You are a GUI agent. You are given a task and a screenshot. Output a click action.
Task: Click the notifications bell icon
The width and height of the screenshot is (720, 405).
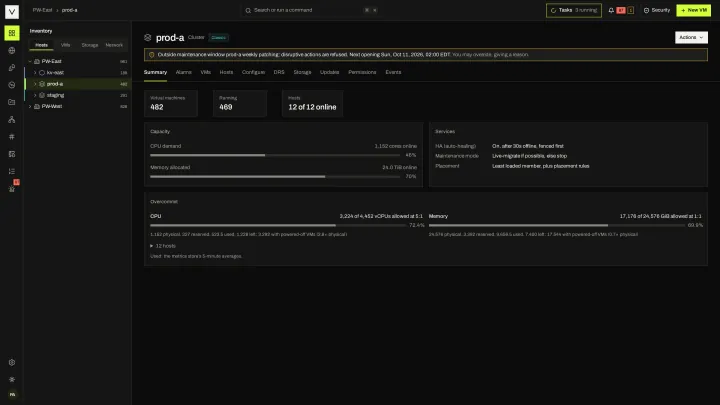[611, 10]
